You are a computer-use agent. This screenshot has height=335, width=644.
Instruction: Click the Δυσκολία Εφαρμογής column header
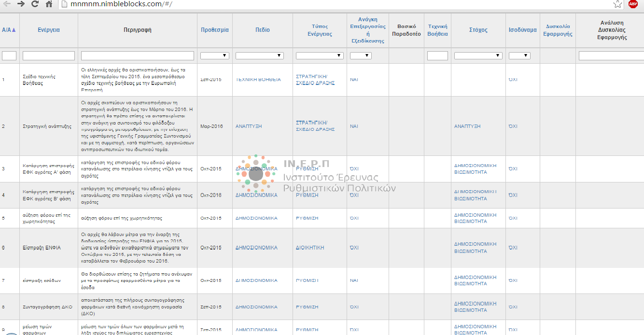click(558, 30)
